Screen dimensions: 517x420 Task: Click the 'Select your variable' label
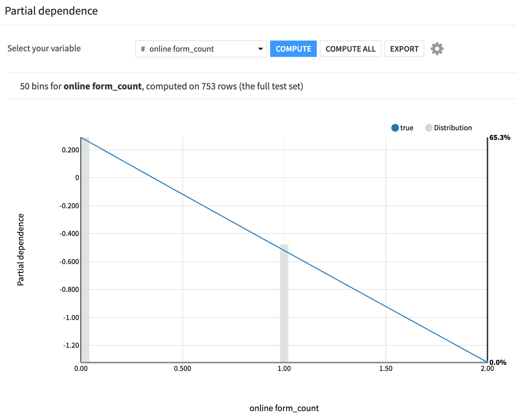point(44,49)
